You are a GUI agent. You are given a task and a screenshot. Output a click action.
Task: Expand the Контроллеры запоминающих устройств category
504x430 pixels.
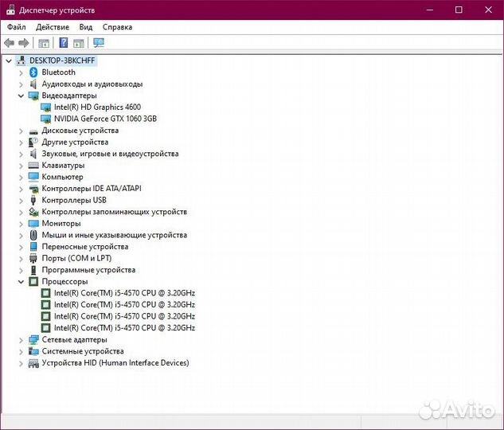pos(21,213)
